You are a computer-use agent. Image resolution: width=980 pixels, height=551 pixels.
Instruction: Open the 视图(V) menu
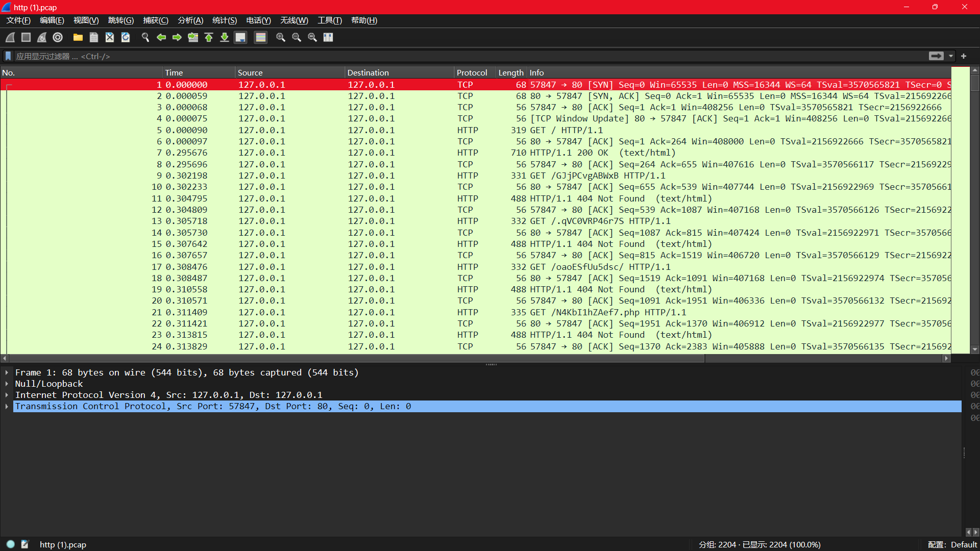[86, 20]
